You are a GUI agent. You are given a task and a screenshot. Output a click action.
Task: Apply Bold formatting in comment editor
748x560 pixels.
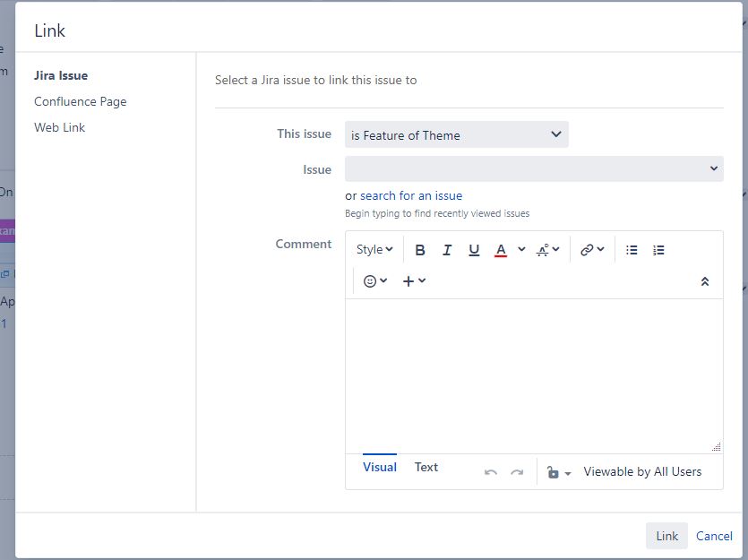click(x=420, y=250)
